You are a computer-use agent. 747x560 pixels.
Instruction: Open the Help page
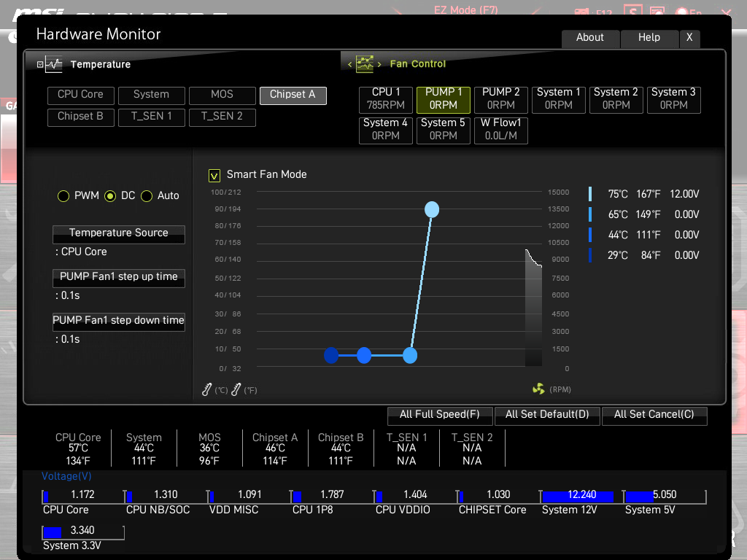click(x=649, y=38)
